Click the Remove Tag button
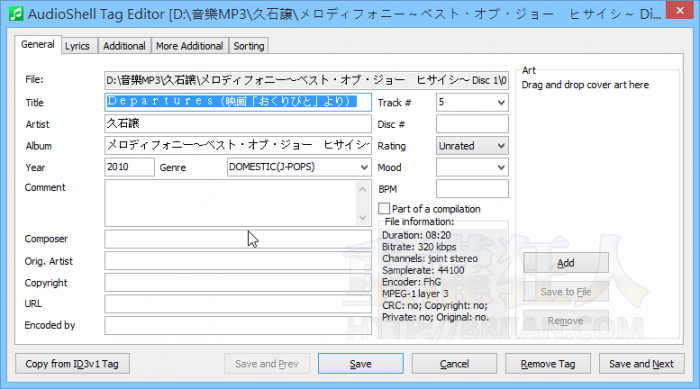The image size is (700, 389). (548, 364)
